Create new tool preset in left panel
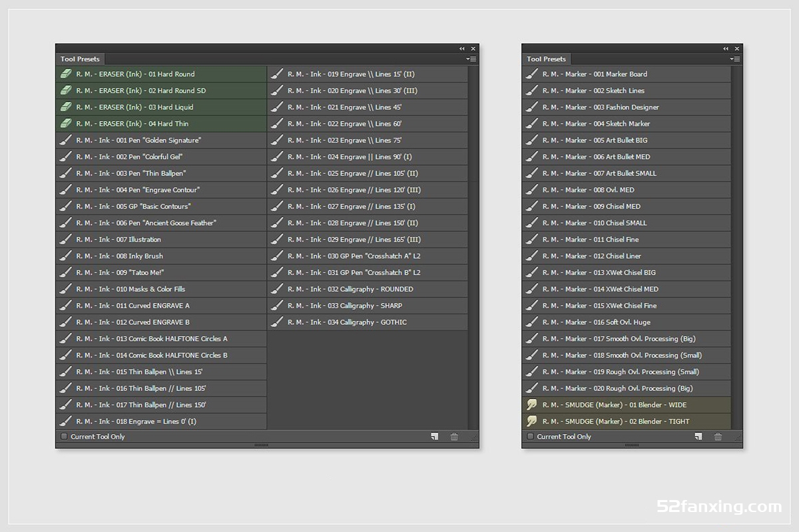The image size is (799, 532). (434, 437)
